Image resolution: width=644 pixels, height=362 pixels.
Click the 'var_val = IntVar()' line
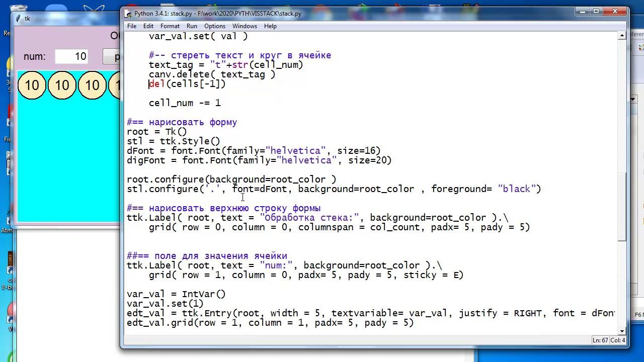click(176, 294)
